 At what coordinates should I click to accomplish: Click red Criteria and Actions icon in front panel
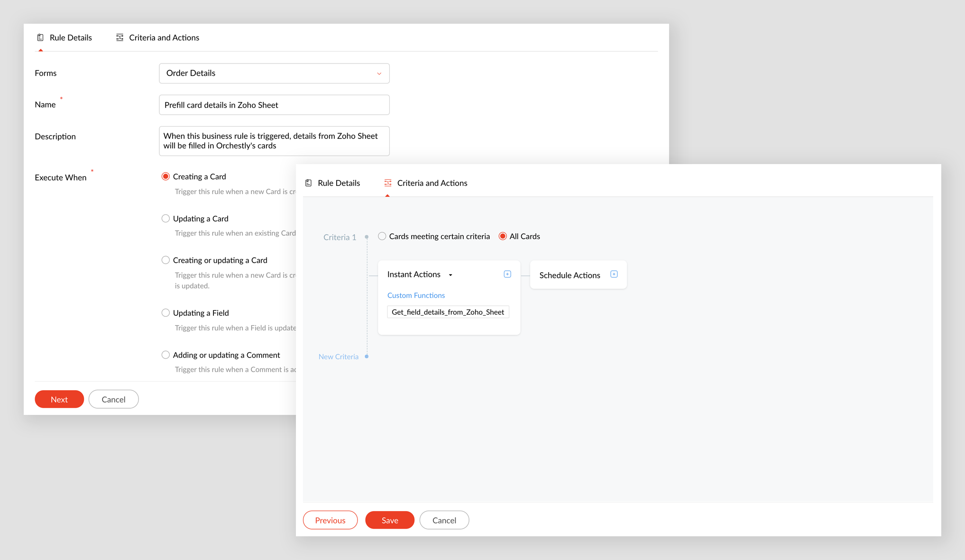tap(388, 183)
